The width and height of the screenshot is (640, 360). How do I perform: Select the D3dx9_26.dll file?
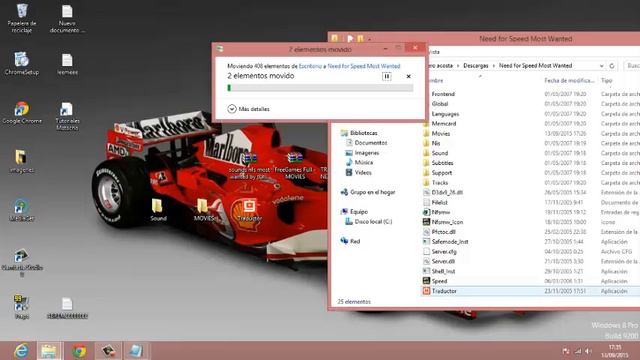coord(531,192)
